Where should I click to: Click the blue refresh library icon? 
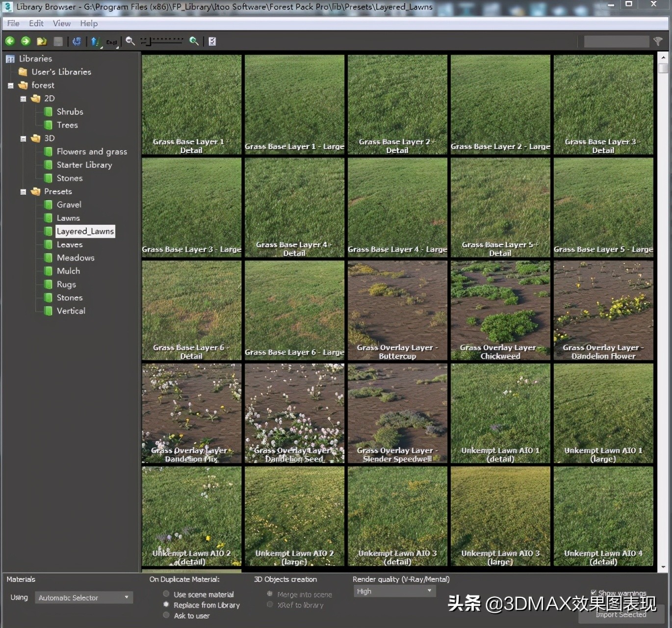click(x=77, y=41)
